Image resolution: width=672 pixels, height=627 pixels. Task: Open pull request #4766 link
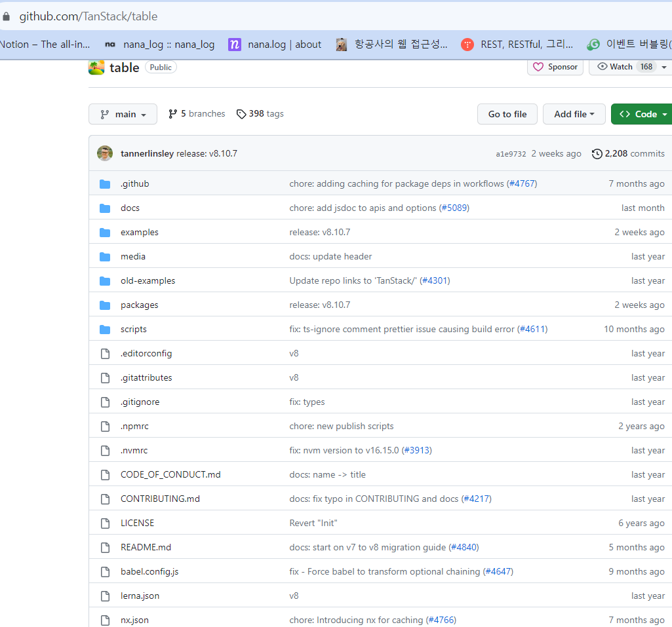point(441,620)
